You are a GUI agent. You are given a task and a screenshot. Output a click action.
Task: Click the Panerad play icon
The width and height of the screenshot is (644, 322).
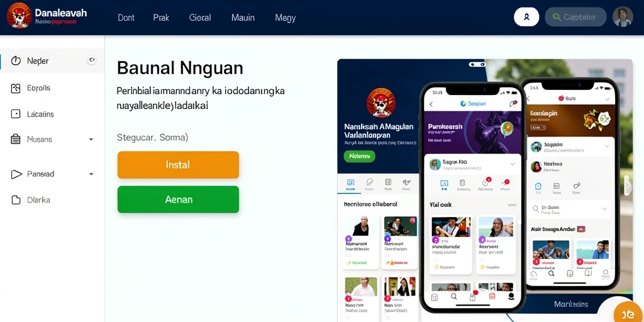pos(16,174)
